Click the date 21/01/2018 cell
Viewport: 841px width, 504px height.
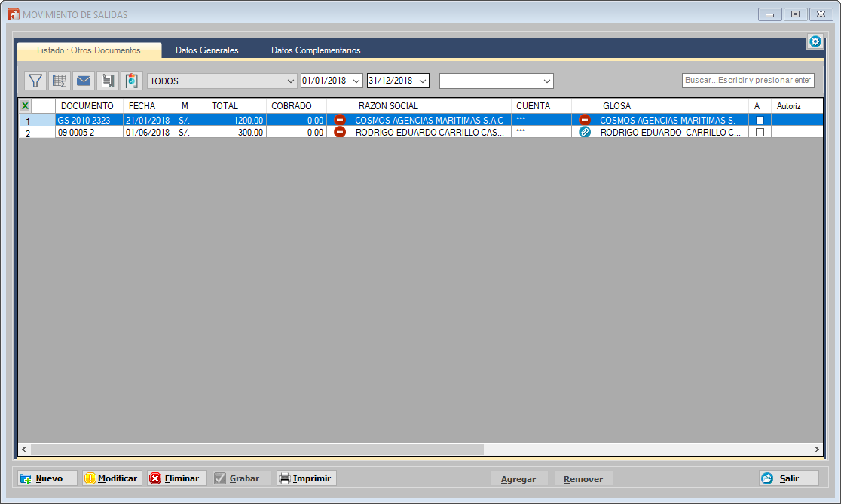pos(150,120)
